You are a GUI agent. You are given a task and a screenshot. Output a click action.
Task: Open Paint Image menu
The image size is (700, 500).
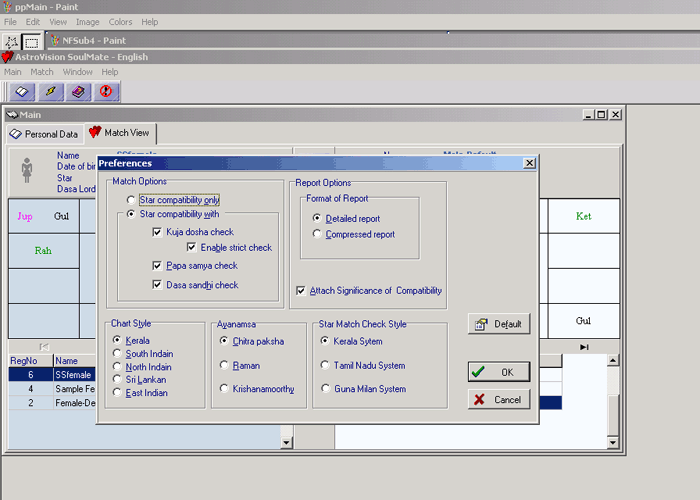coord(88,22)
